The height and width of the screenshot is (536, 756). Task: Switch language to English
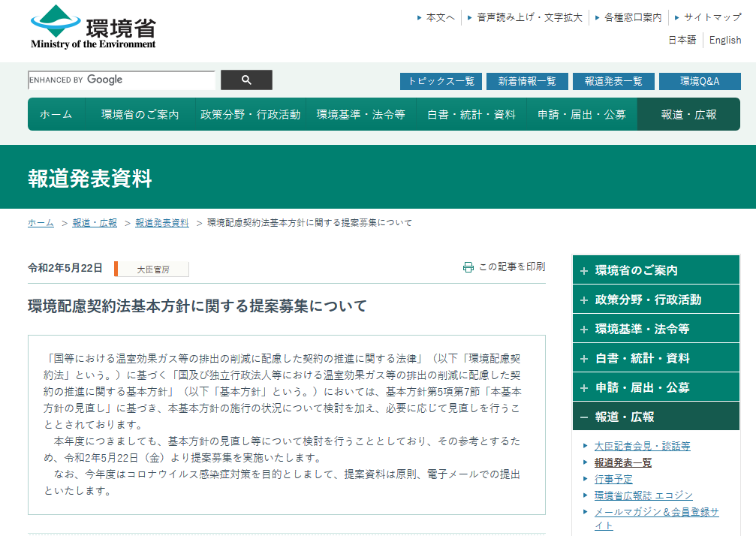tap(724, 41)
